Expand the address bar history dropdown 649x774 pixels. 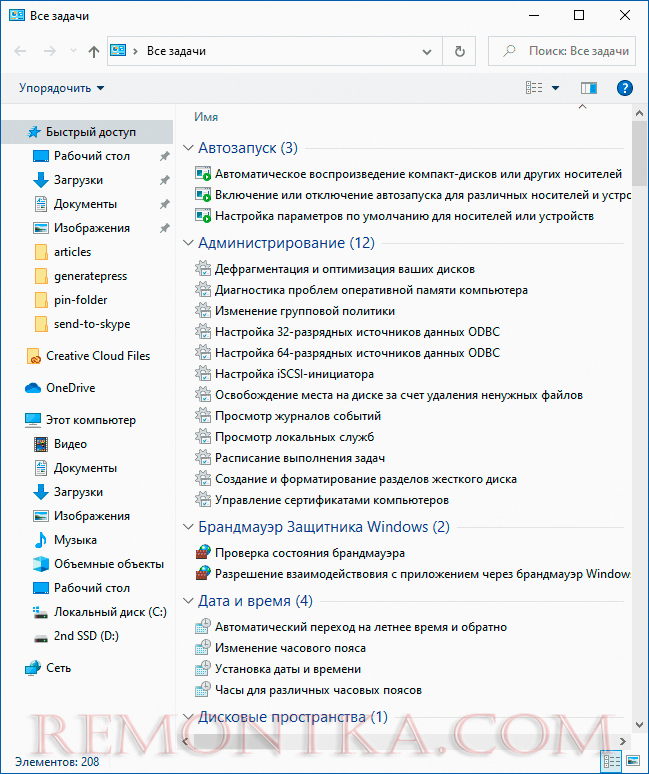(x=427, y=51)
